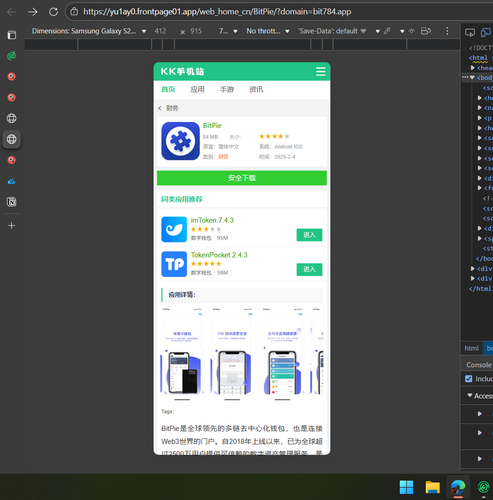Screen dimensions: 493x500
Task: Select the 手游 navigation tab
Action: tap(227, 89)
